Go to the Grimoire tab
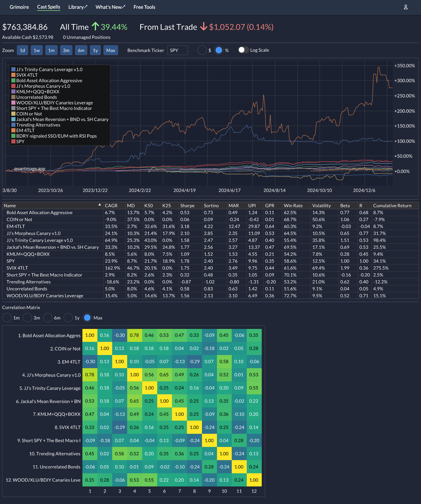 pos(19,7)
